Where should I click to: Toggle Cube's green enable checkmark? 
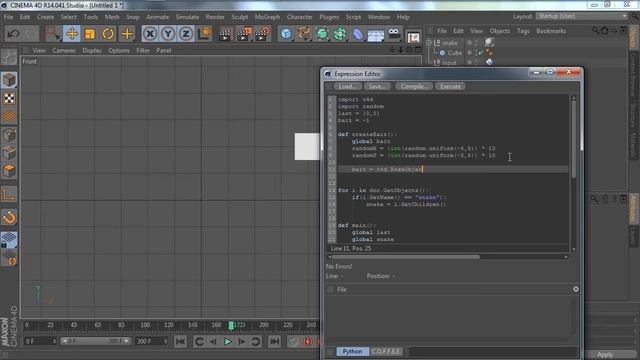[480, 53]
